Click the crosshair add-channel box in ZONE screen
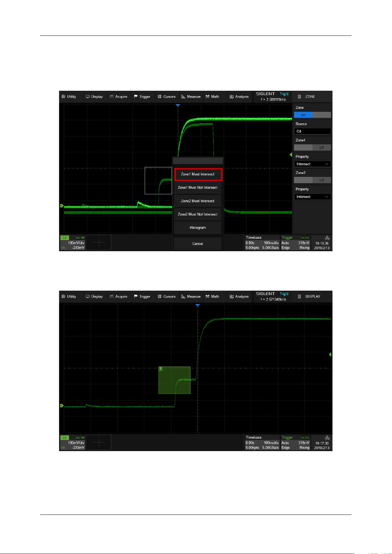Screen dimensions: 392x554 [x=99, y=243]
